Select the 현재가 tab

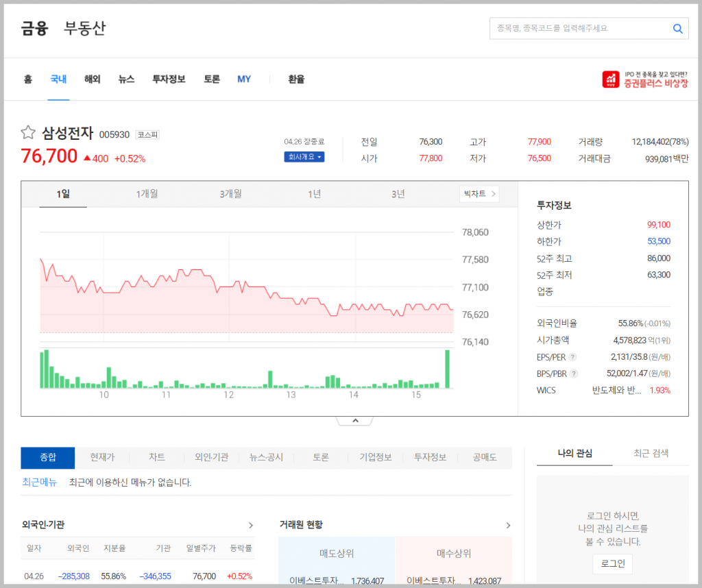click(x=102, y=457)
